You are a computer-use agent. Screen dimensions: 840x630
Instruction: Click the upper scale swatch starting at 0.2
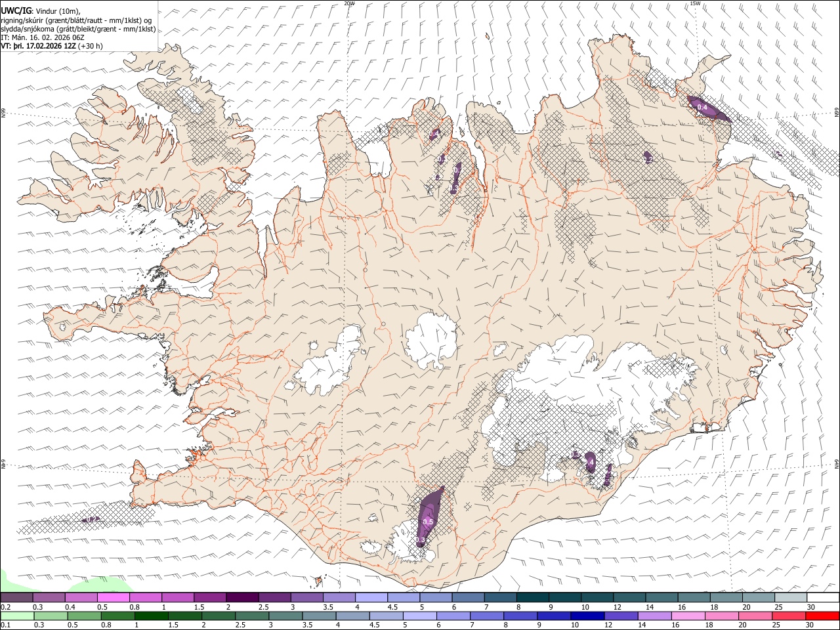pos(16,597)
